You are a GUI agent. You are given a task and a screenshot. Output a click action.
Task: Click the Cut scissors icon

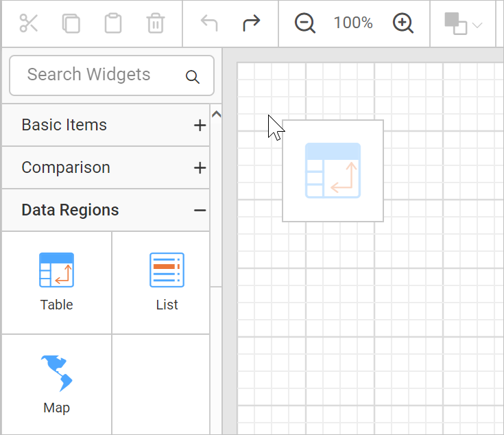(29, 23)
